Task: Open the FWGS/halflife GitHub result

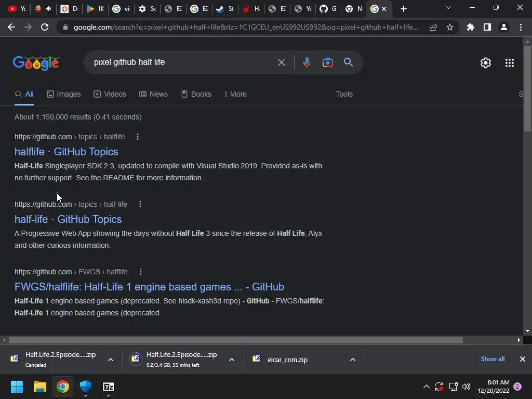Action: tap(149, 287)
